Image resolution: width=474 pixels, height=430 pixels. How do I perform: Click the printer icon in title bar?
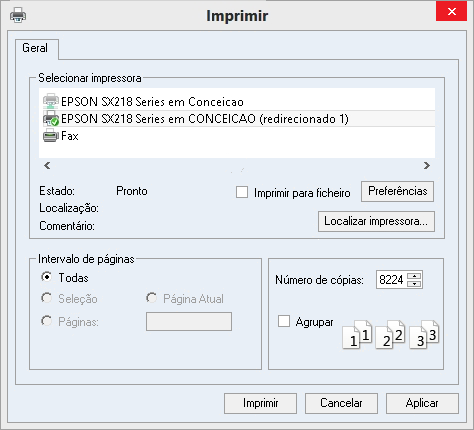tap(18, 15)
